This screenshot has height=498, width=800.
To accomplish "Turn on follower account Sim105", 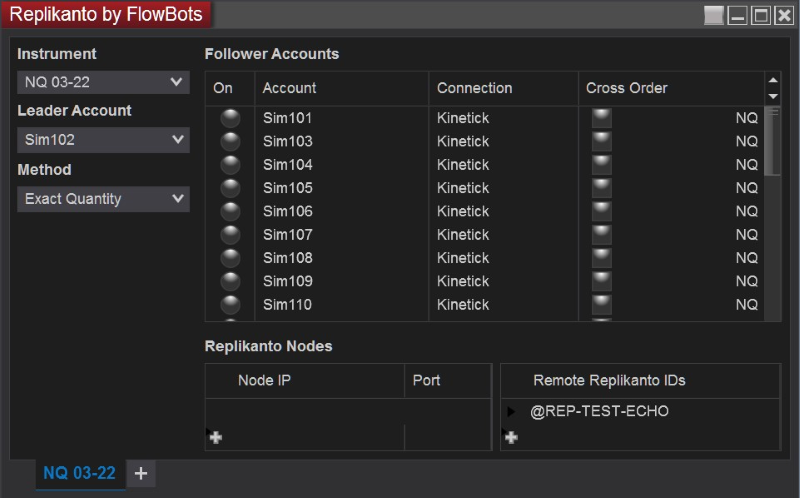I will click(x=230, y=188).
